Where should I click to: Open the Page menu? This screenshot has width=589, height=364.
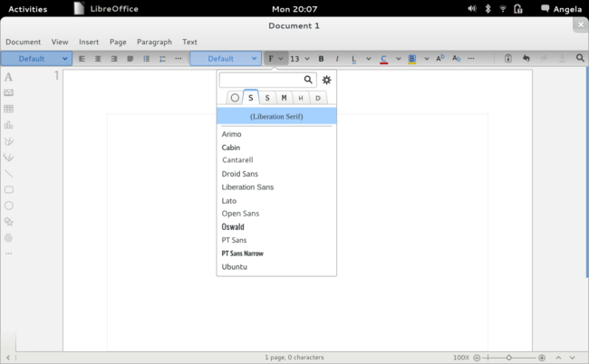(x=118, y=42)
